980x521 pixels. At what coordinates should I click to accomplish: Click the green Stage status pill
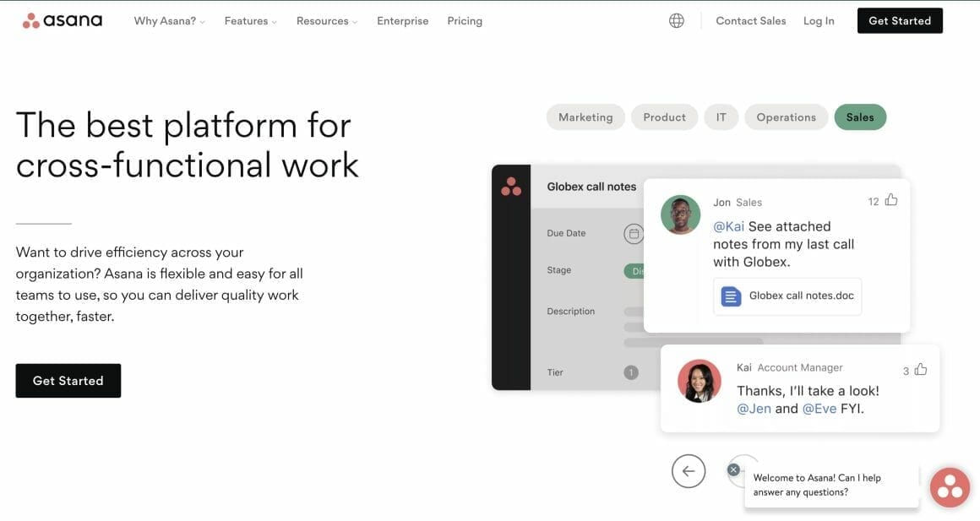[x=634, y=271]
